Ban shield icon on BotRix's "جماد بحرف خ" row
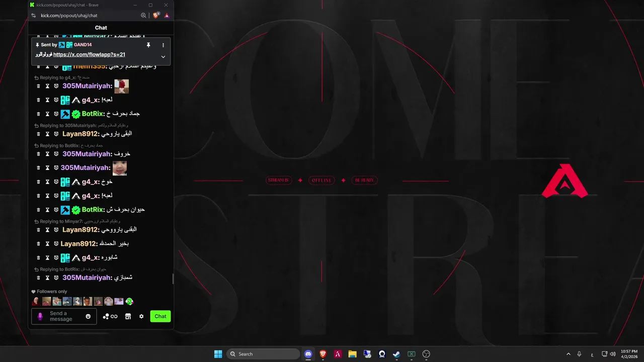This screenshot has width=644, height=362. click(56, 114)
